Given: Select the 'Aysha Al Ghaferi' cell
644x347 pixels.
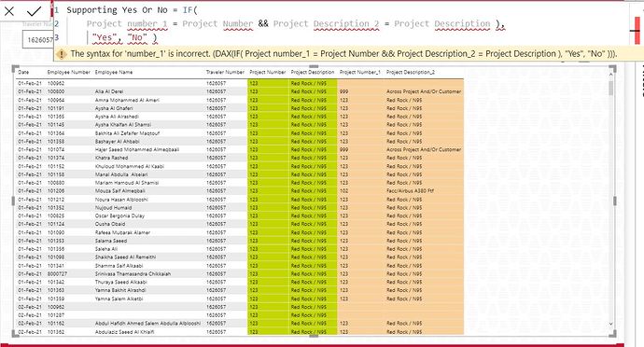Looking at the screenshot, I should tap(114, 108).
